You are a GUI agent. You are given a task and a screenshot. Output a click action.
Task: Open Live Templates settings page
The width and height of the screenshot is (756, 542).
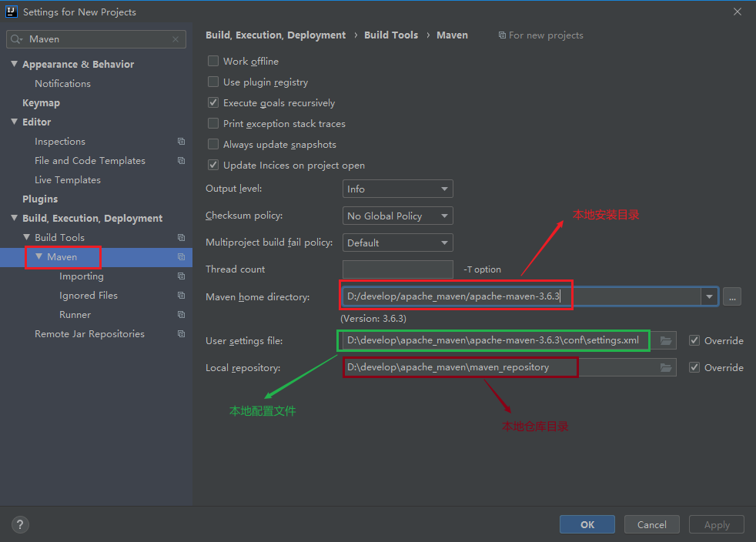tap(68, 180)
